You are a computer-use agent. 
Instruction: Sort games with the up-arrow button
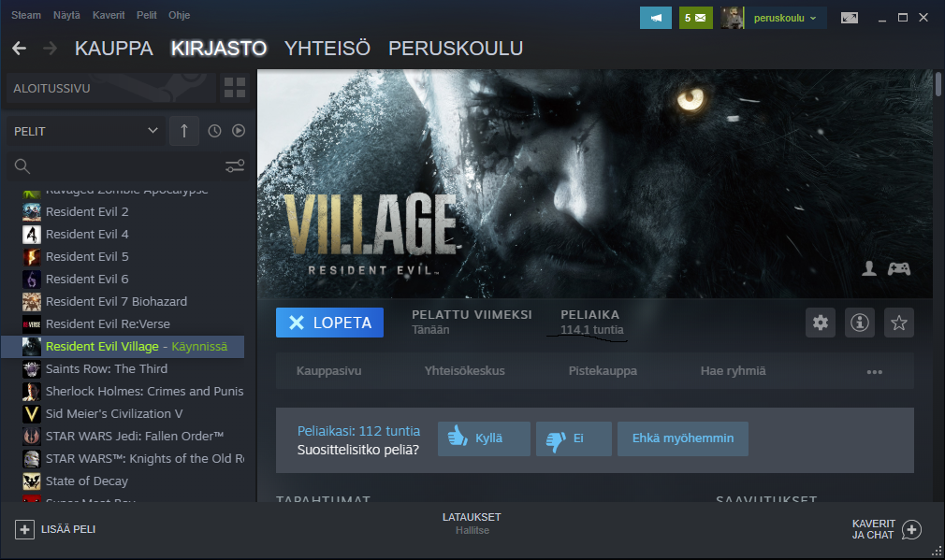point(184,131)
